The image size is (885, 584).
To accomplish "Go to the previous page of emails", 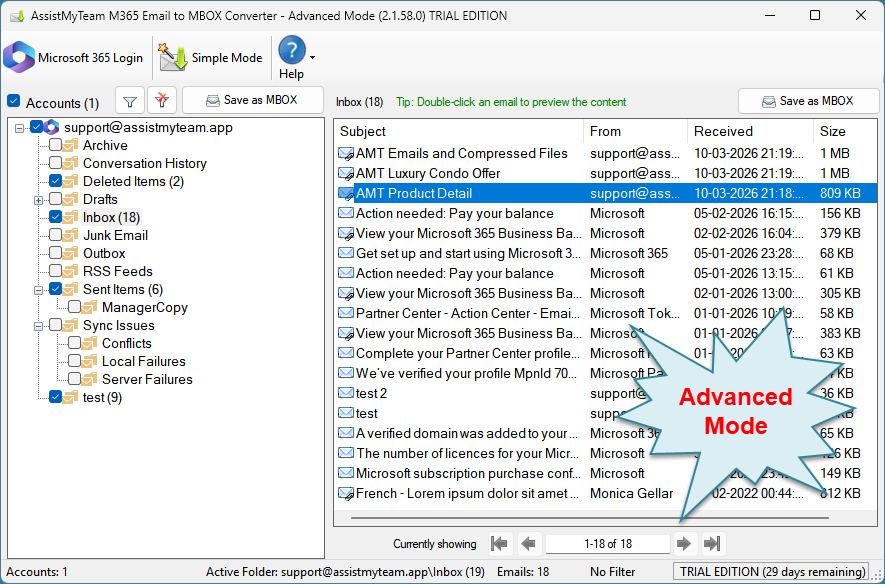I will coord(529,544).
